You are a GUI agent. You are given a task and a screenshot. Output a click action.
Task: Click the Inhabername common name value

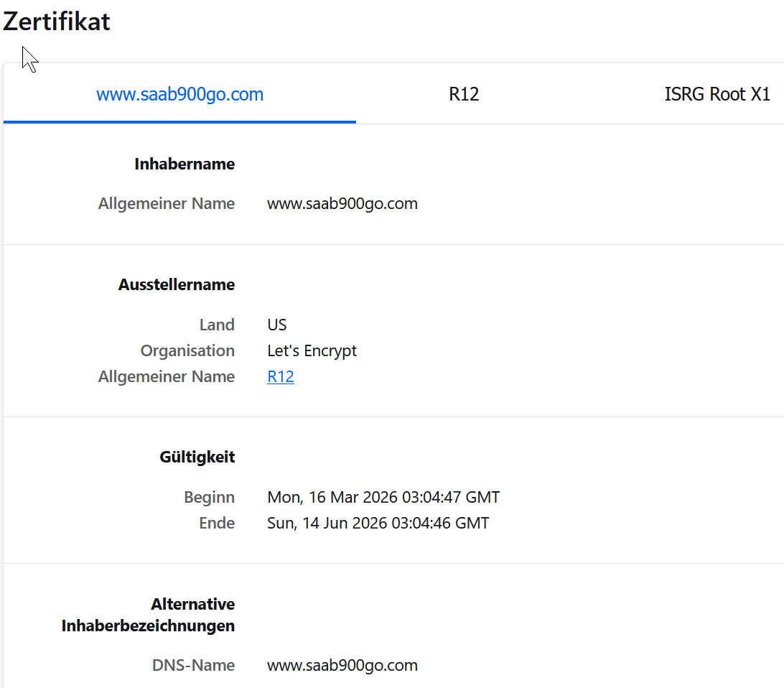[342, 204]
